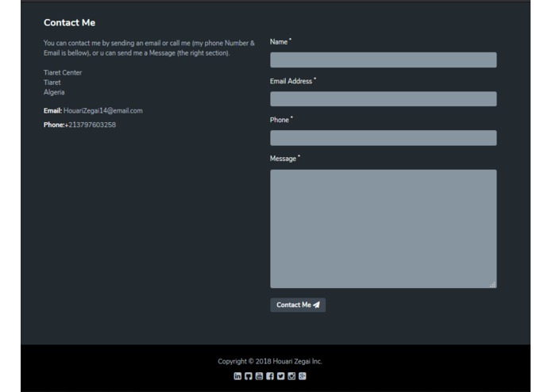Click the 'You can contact me' intro paragraph

point(149,48)
